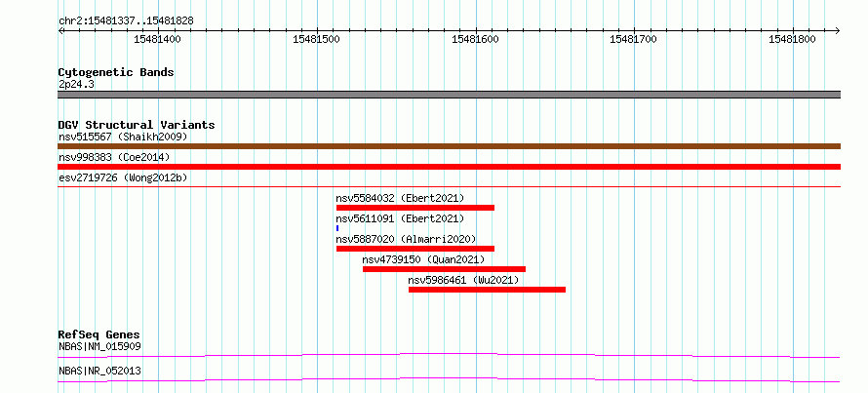Click the chr2:15481337..15481828 region label

126,21
